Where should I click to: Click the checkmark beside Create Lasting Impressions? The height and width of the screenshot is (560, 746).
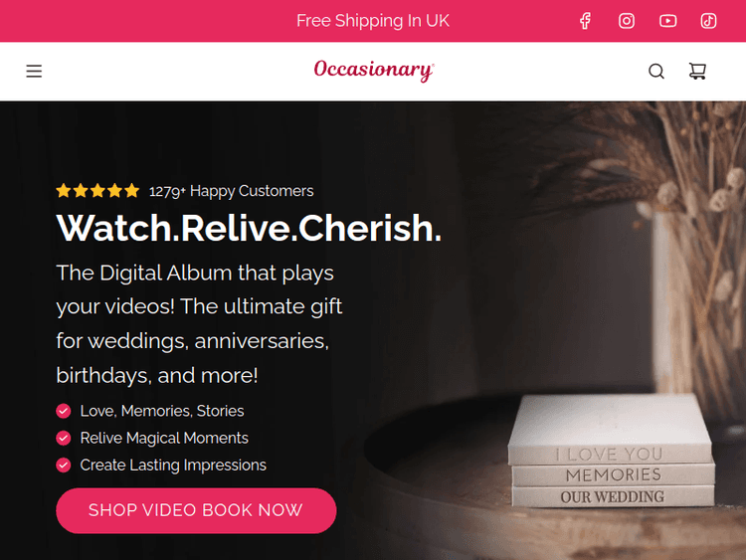pyautogui.click(x=64, y=465)
